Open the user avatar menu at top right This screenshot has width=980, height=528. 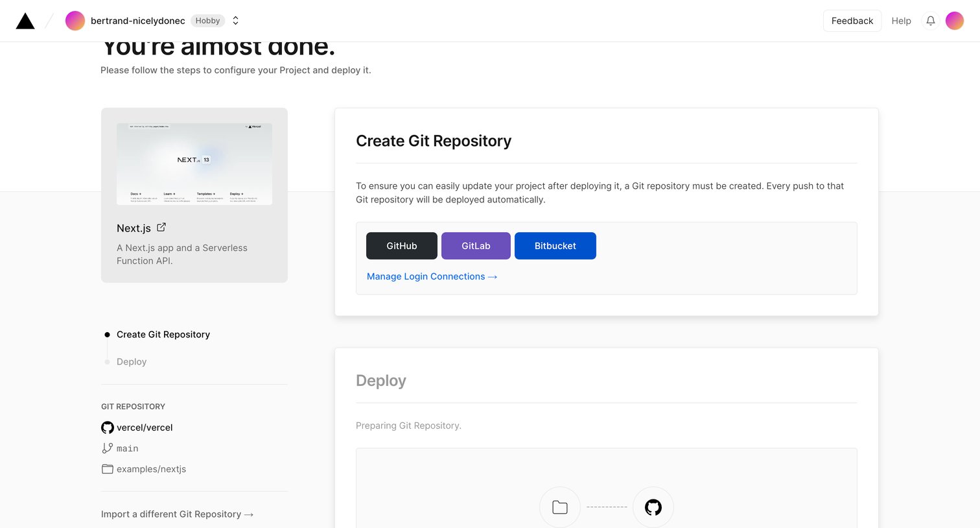955,21
